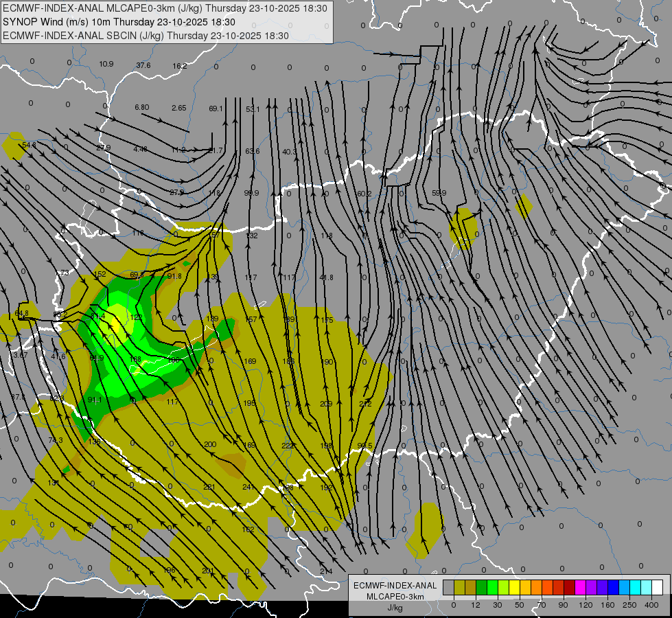Click the map value 136
Screen dimensions: 672x618
coord(94,442)
